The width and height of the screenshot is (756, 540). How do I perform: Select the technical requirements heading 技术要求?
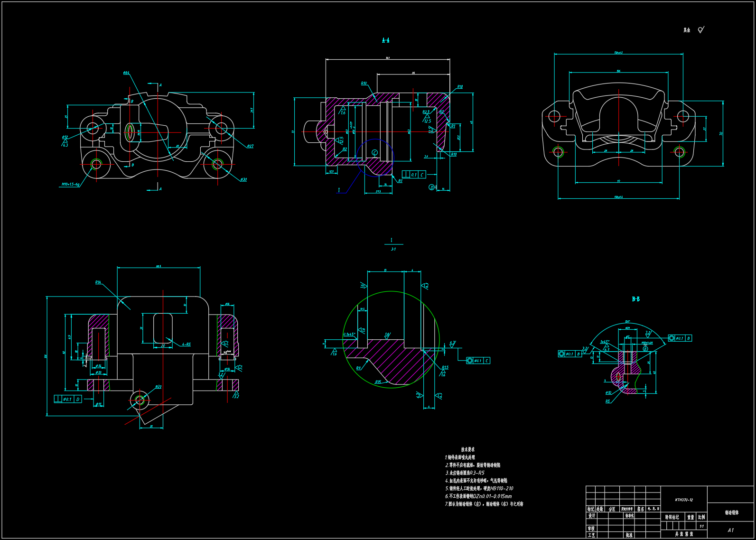(x=467, y=449)
